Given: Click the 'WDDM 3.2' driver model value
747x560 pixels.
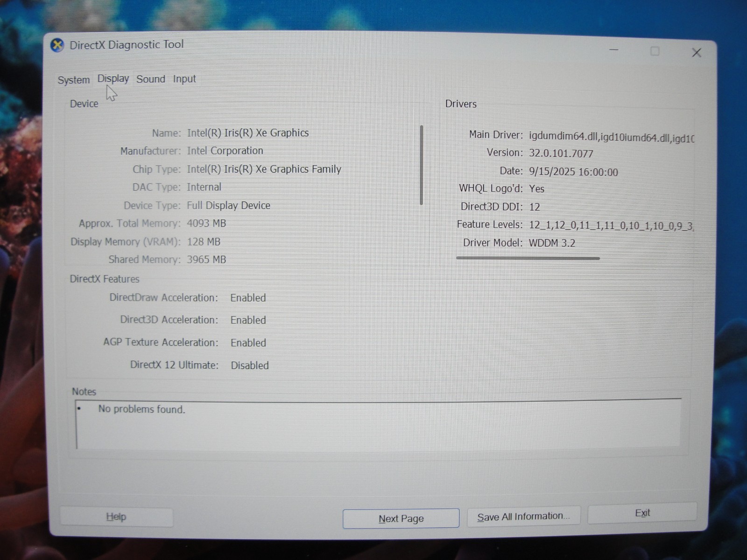Looking at the screenshot, I should (x=552, y=243).
